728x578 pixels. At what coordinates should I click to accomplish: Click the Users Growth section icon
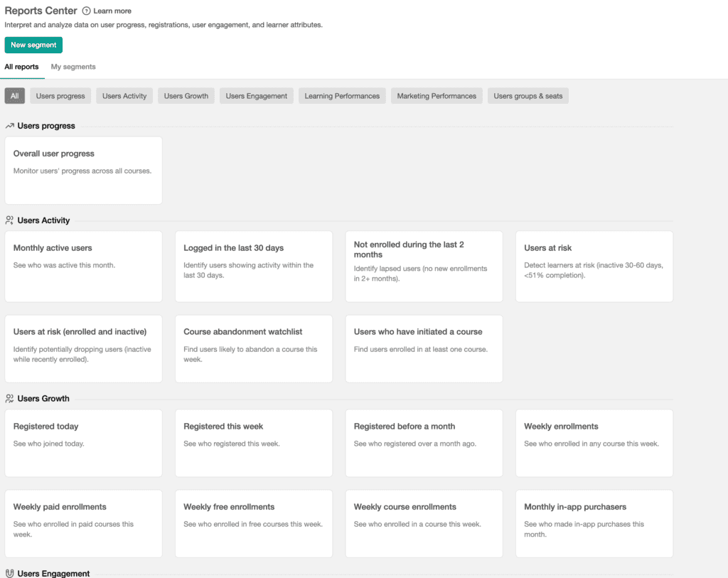point(10,399)
